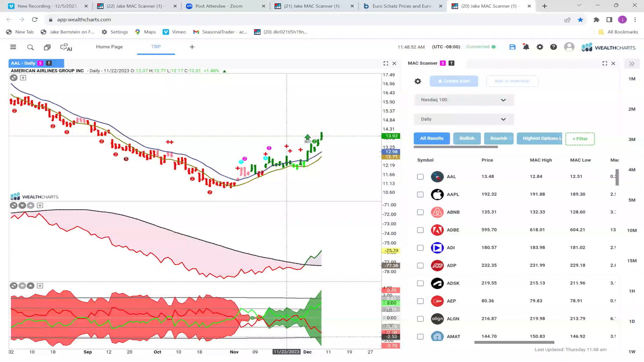Open Chrome extensions puzzle icon
Viewport: 644px width, 362px height.
pyautogui.click(x=596, y=20)
